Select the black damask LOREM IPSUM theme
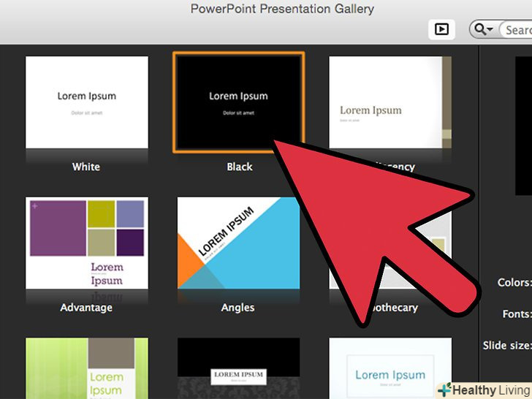This screenshot has height=399, width=532. [238, 368]
